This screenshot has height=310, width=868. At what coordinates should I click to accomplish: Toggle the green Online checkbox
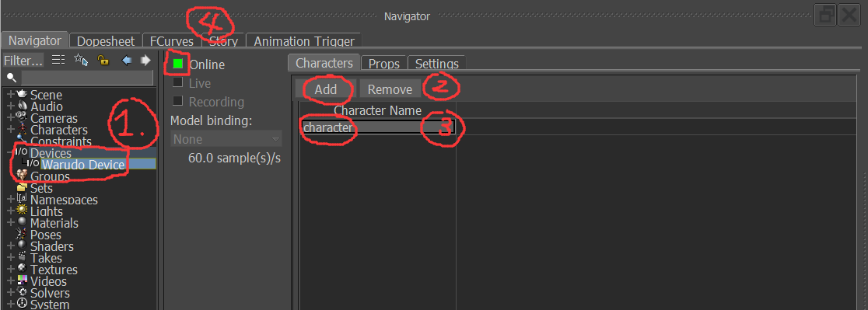(177, 64)
